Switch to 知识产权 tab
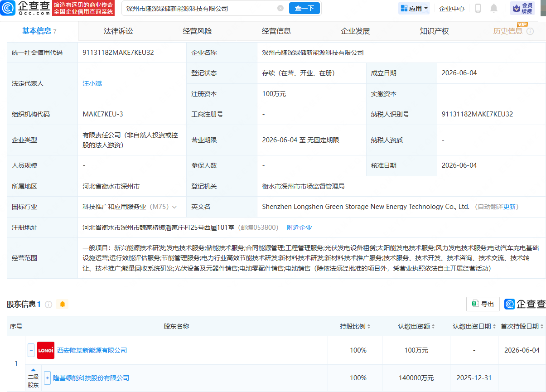Screen dimensions: 546x392 click(434, 31)
